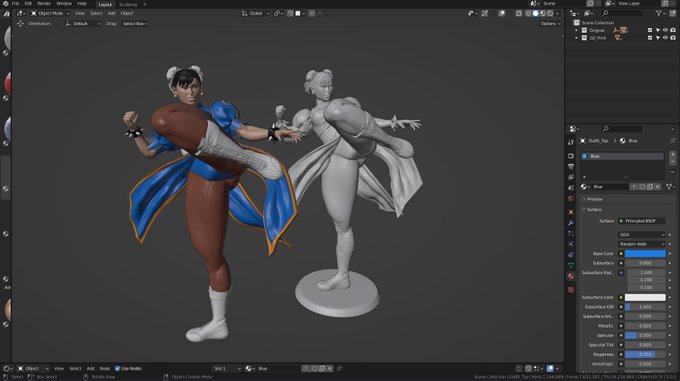Open the Texture properties checker tab
Image resolution: width=680 pixels, height=381 pixels.
pos(571,290)
